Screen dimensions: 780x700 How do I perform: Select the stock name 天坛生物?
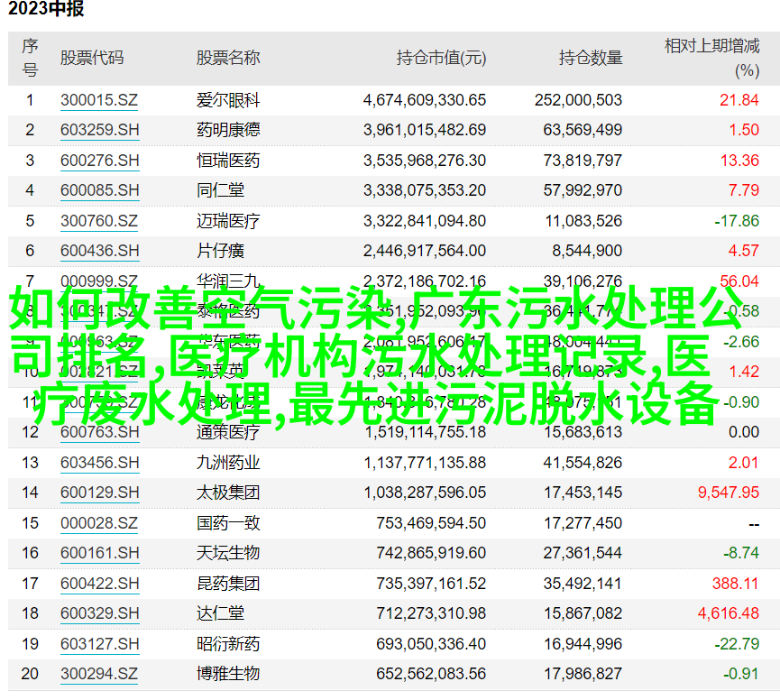tap(228, 553)
